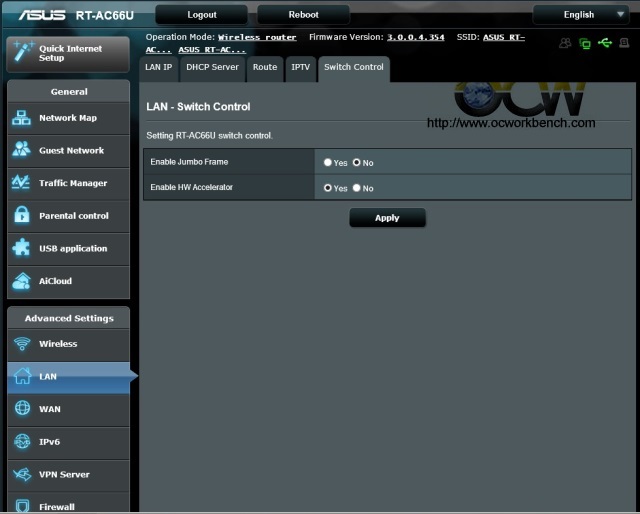Select No for Enable HW Accelerator
The width and height of the screenshot is (640, 514).
coord(357,188)
